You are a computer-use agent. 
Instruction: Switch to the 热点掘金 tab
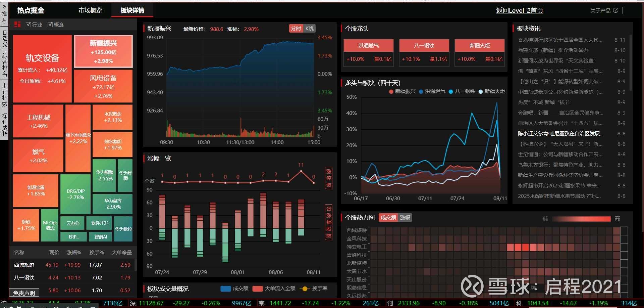tap(30, 10)
